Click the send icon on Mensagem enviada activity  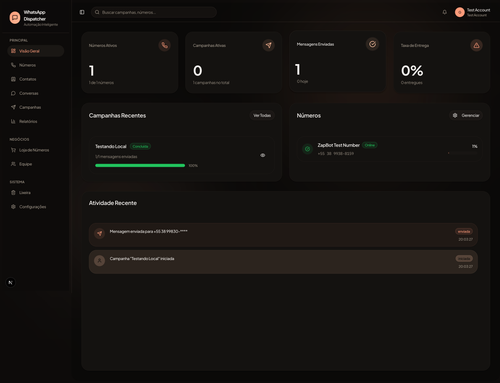tap(99, 233)
